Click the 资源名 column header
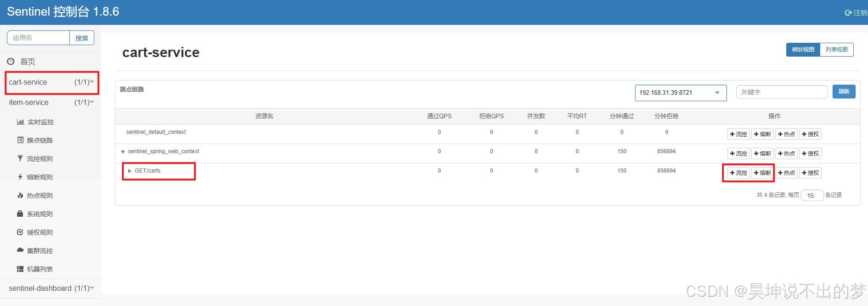 tap(264, 116)
